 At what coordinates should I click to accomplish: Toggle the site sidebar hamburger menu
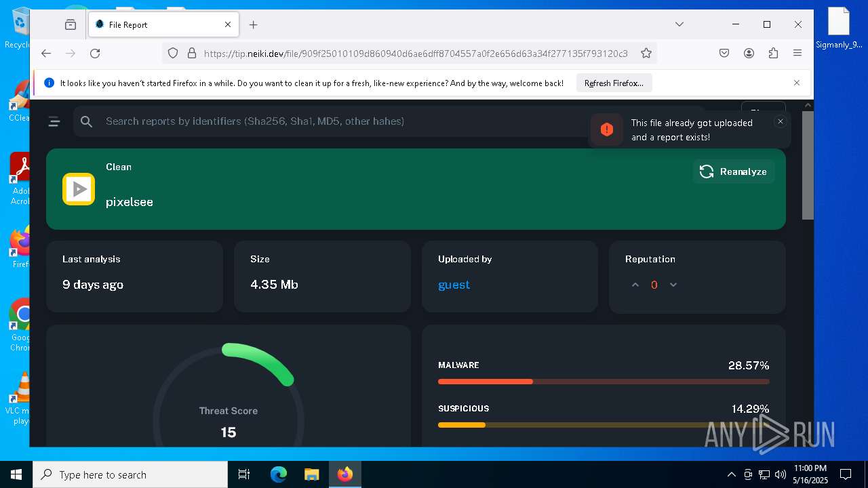click(x=54, y=121)
